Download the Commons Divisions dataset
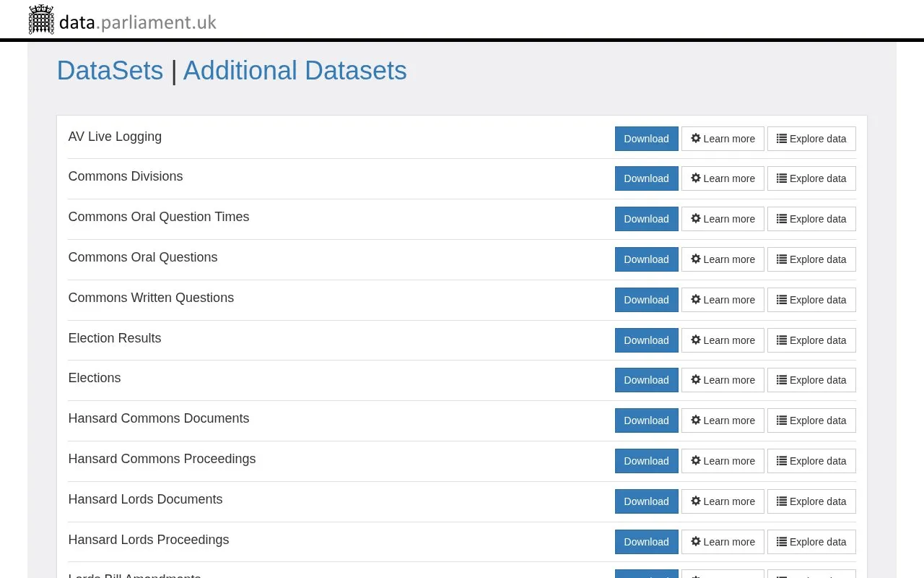This screenshot has width=924, height=578. coord(646,178)
